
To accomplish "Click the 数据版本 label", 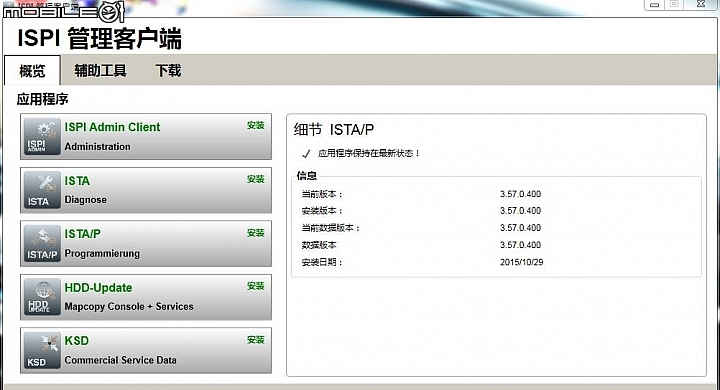I will [x=319, y=245].
